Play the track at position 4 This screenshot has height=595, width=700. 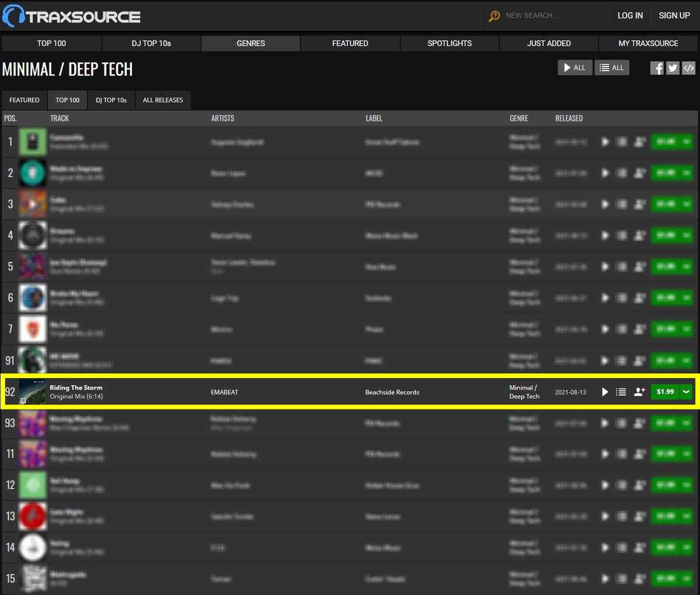(x=605, y=236)
